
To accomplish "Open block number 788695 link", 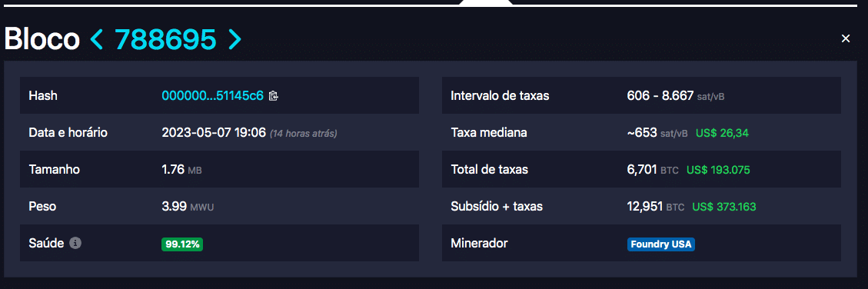I will tap(165, 39).
